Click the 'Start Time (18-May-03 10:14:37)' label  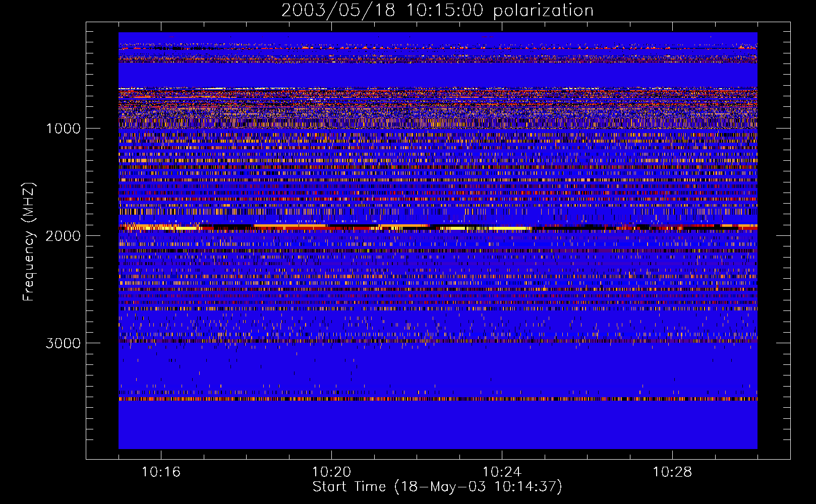pyautogui.click(x=437, y=487)
